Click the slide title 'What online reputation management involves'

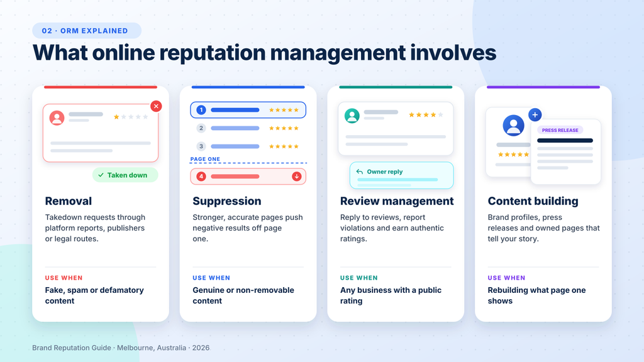(265, 53)
